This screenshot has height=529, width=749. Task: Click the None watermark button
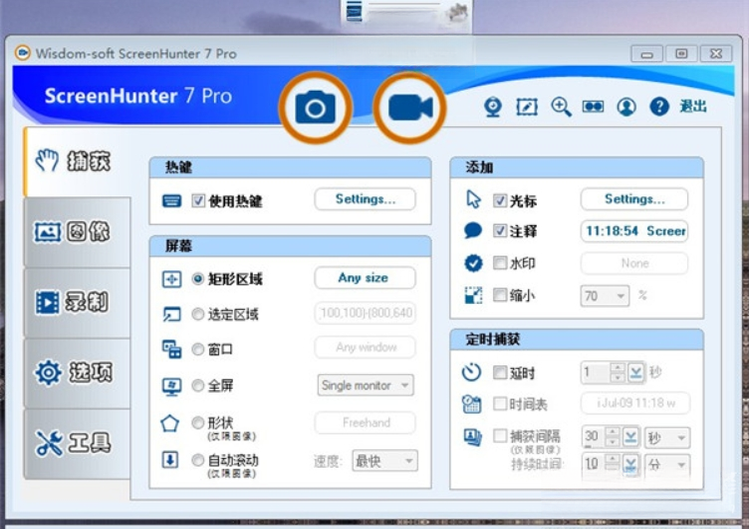click(634, 263)
